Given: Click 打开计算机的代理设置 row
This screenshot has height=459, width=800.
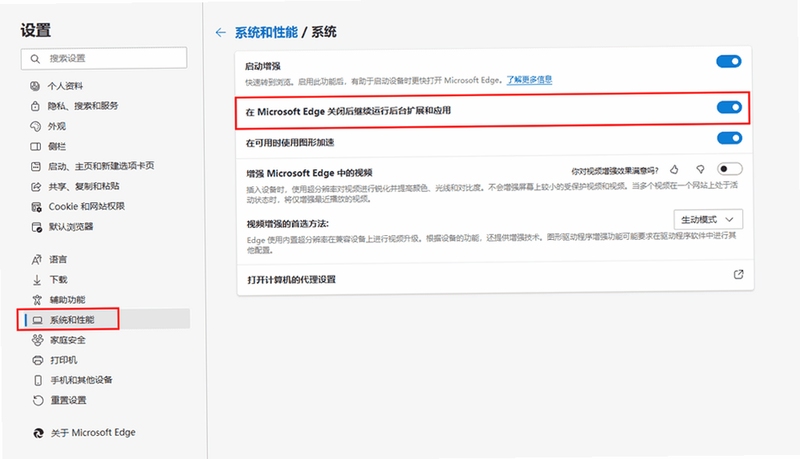Looking at the screenshot, I should tap(495, 279).
